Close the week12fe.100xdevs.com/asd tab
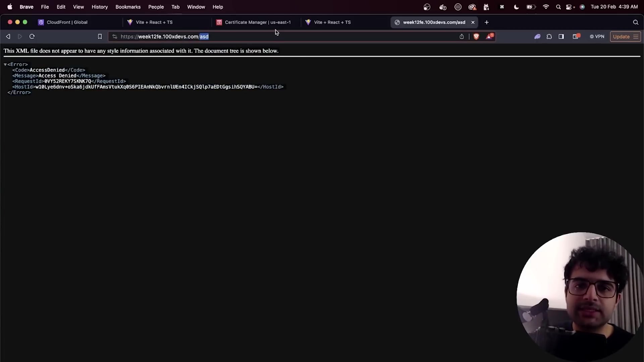644x362 pixels. pos(473,22)
